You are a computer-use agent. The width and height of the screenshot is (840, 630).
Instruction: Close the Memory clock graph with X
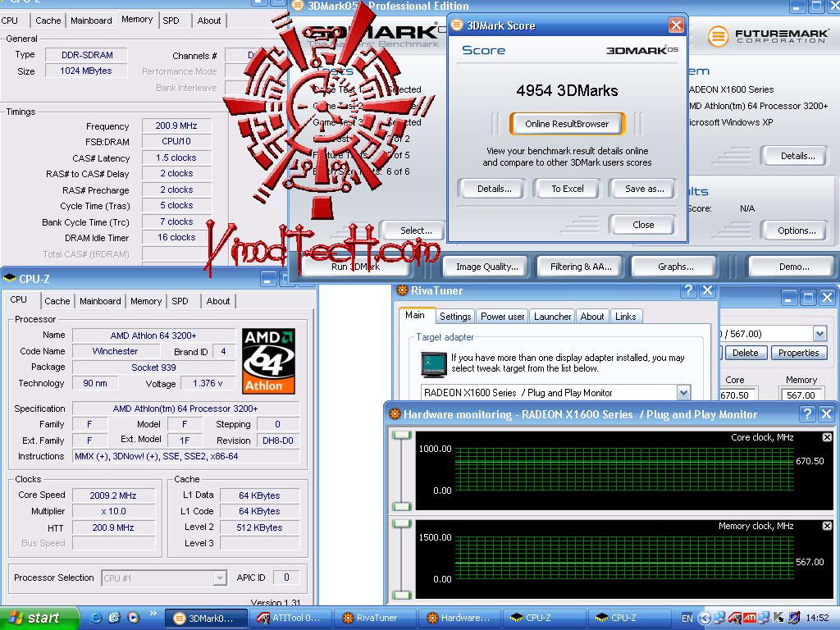[827, 526]
